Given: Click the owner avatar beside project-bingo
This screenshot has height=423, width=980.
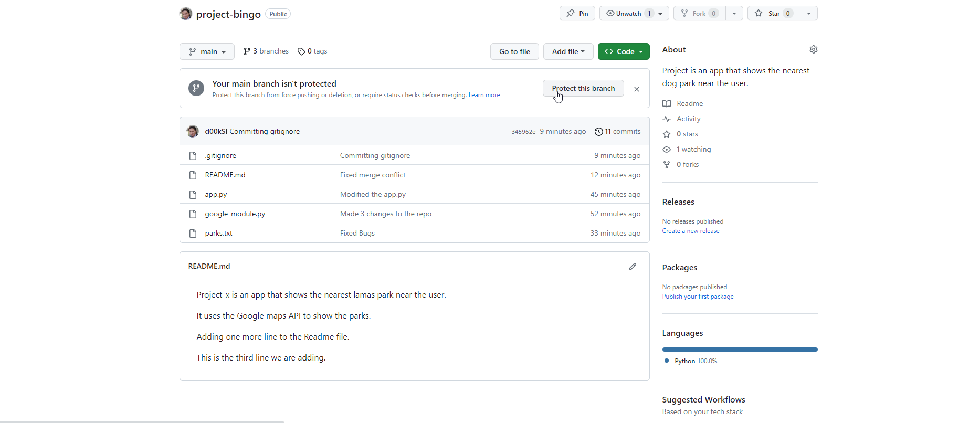Looking at the screenshot, I should pyautogui.click(x=186, y=14).
